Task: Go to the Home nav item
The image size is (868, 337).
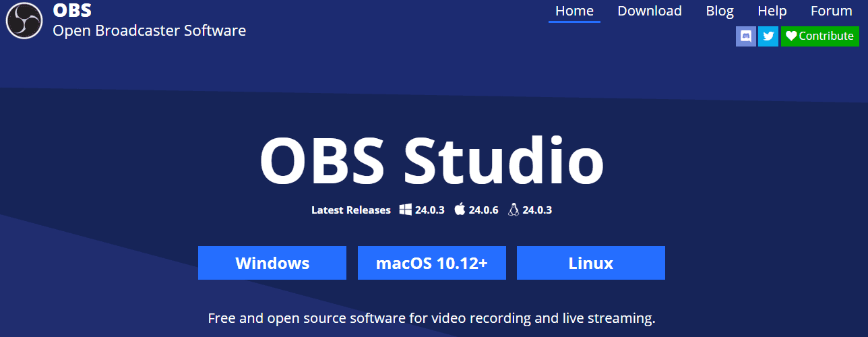Action: point(574,11)
